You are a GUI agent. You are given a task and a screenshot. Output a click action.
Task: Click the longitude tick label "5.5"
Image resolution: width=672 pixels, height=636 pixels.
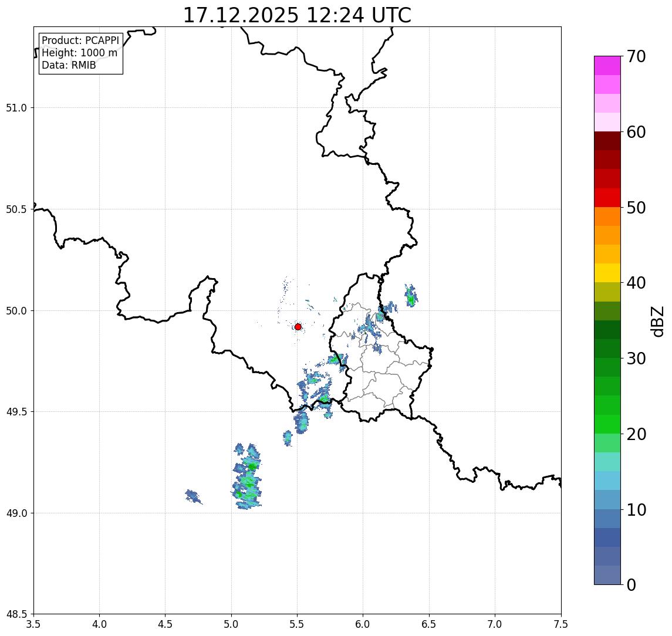pos(298,624)
